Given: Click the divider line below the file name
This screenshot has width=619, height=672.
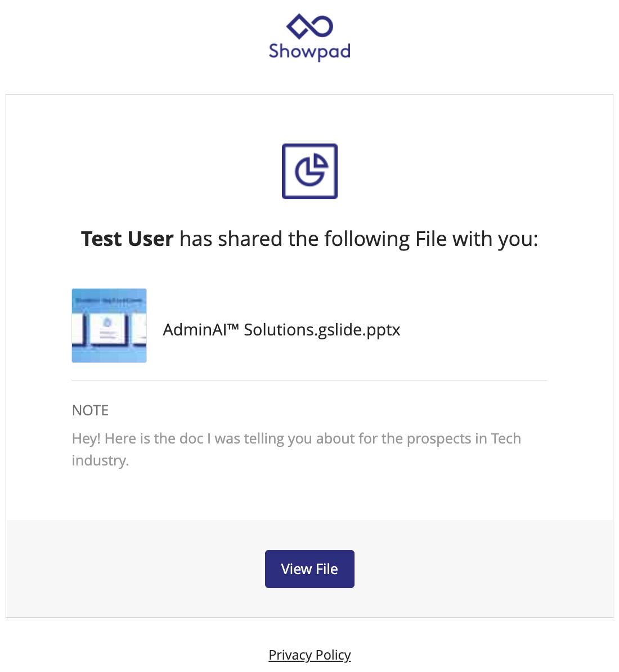Looking at the screenshot, I should coord(309,380).
